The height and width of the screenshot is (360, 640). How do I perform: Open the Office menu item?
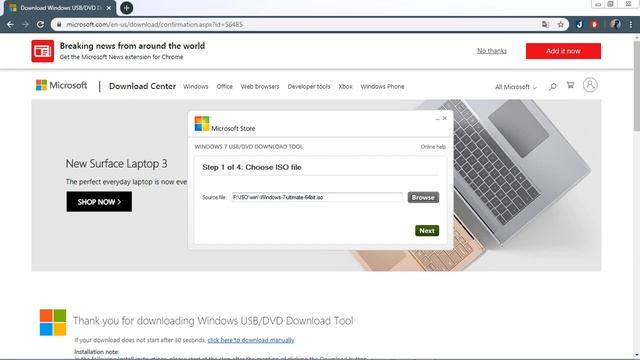[224, 87]
